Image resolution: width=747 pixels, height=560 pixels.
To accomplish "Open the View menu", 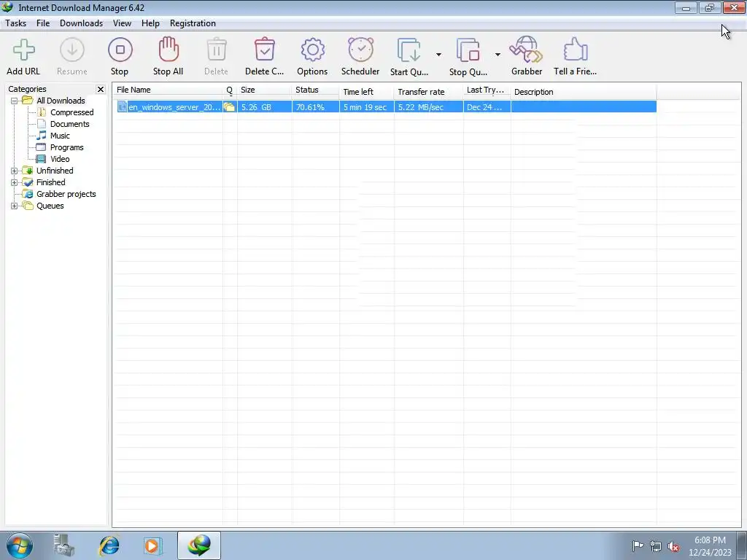I will 122,23.
